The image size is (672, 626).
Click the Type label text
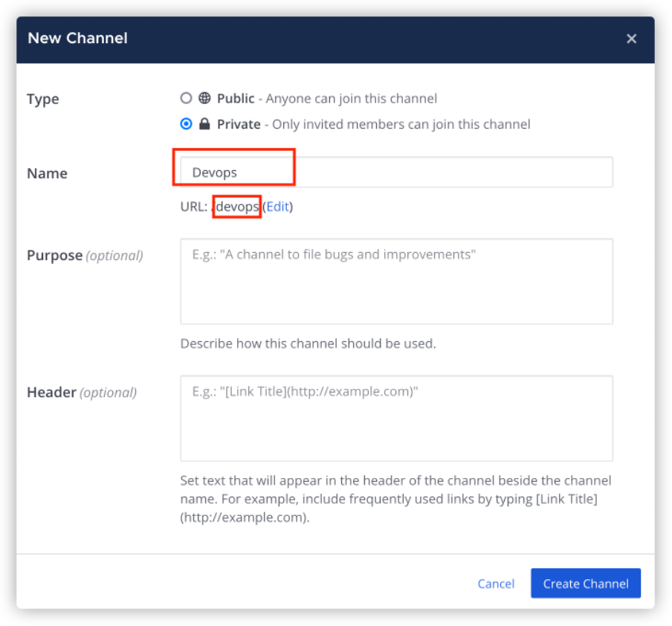tap(42, 99)
